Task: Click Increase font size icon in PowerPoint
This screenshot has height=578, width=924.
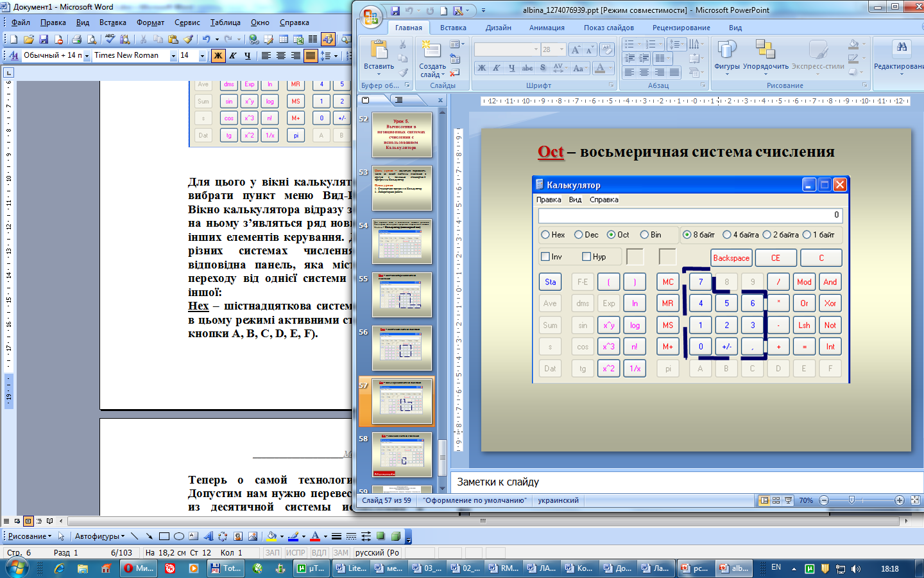Action: click(x=576, y=49)
